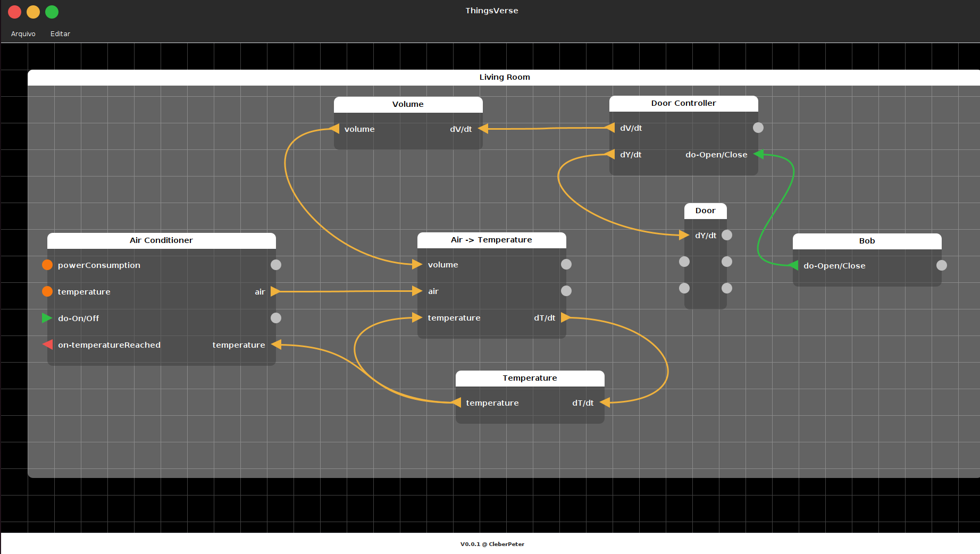
Task: Select the Door Controller node header
Action: [683, 103]
